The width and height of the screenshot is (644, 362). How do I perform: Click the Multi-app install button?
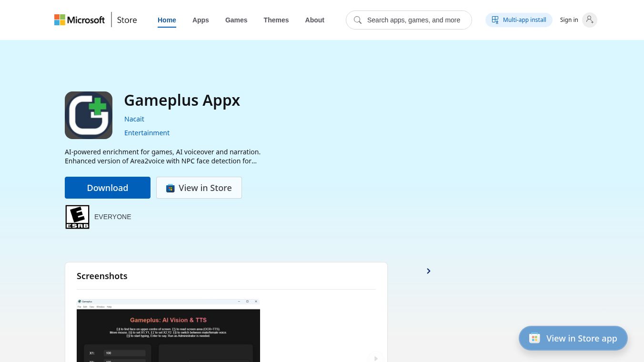pyautogui.click(x=519, y=20)
